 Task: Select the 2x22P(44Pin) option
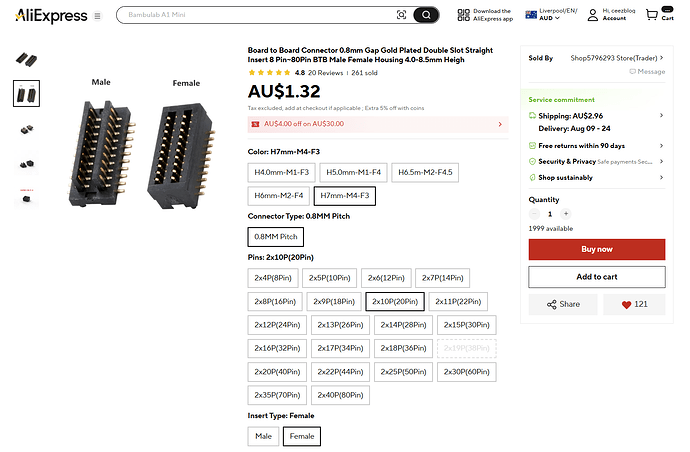(x=341, y=372)
